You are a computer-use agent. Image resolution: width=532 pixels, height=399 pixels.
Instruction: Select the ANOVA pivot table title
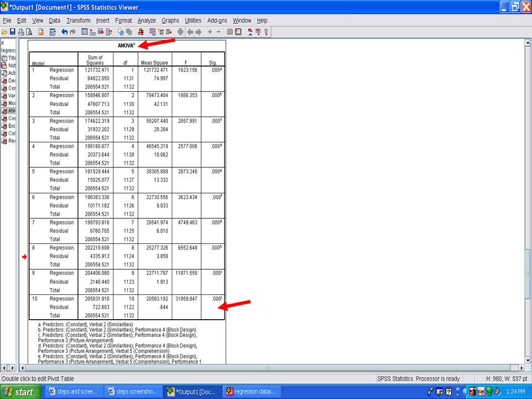126,45
